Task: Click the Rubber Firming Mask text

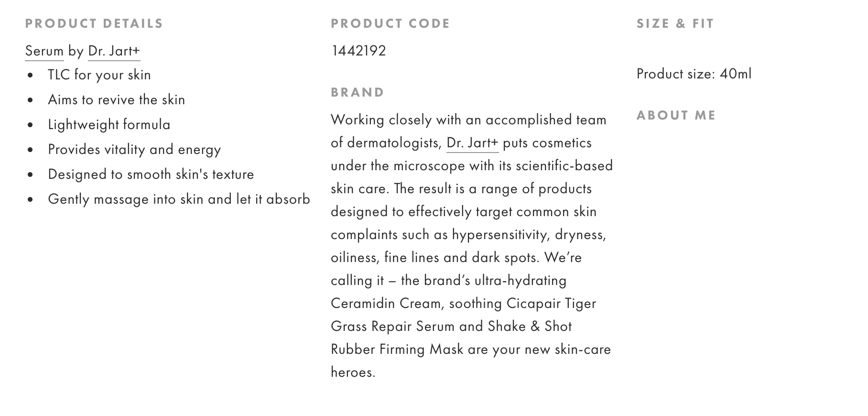Action: pos(397,349)
